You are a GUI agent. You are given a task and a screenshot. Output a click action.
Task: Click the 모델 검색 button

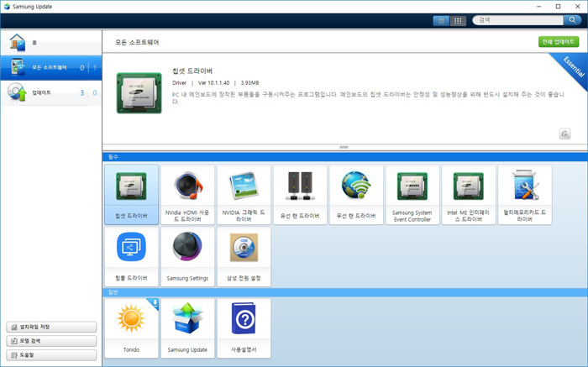tap(51, 341)
